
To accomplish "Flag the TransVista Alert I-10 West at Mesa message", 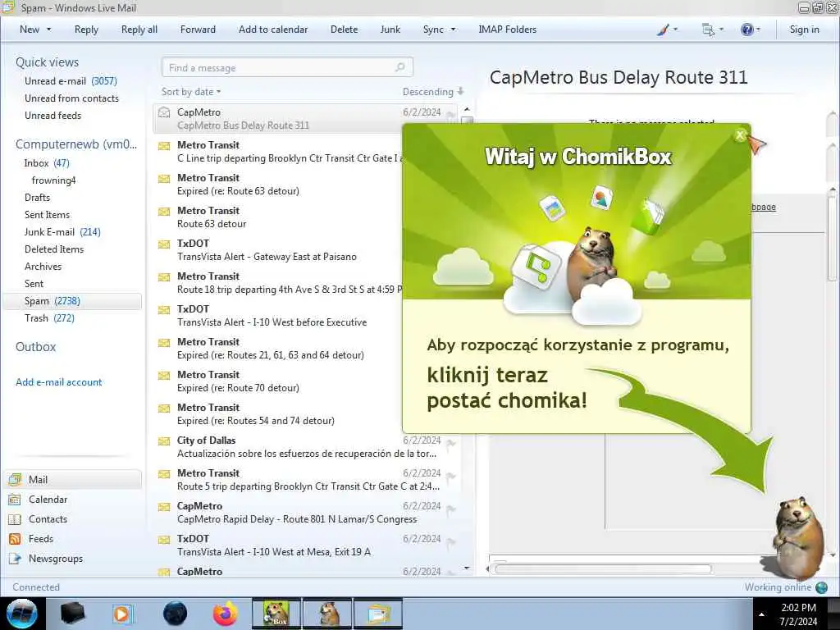I will pyautogui.click(x=451, y=542).
